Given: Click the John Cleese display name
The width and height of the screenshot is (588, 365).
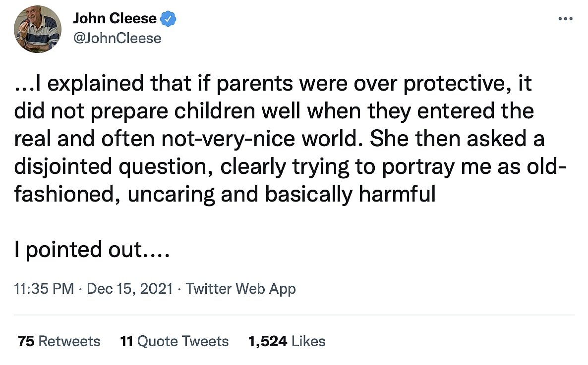Looking at the screenshot, I should pyautogui.click(x=115, y=19).
